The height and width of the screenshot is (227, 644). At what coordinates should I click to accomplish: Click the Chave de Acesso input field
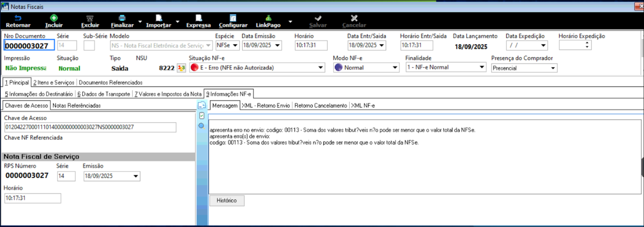[x=90, y=127]
